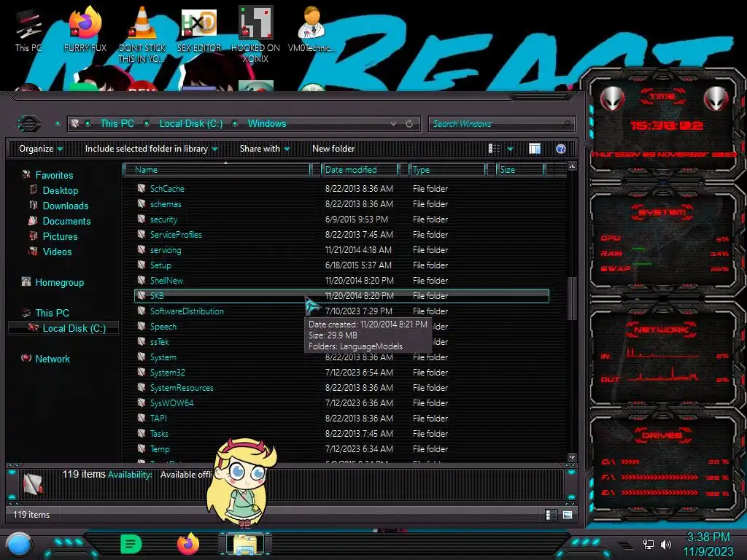Click This PC in the address breadcrumb

117,123
